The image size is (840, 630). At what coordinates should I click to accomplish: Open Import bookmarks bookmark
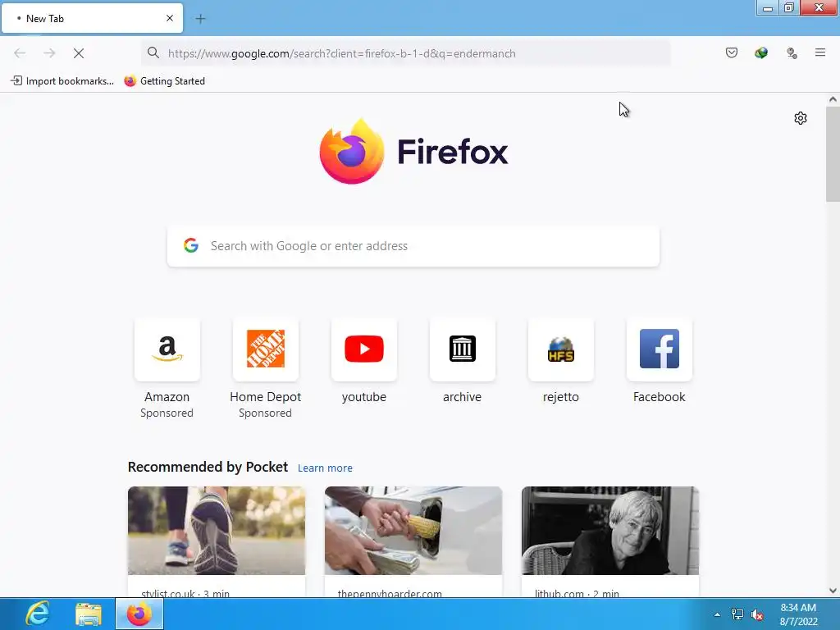(x=62, y=81)
